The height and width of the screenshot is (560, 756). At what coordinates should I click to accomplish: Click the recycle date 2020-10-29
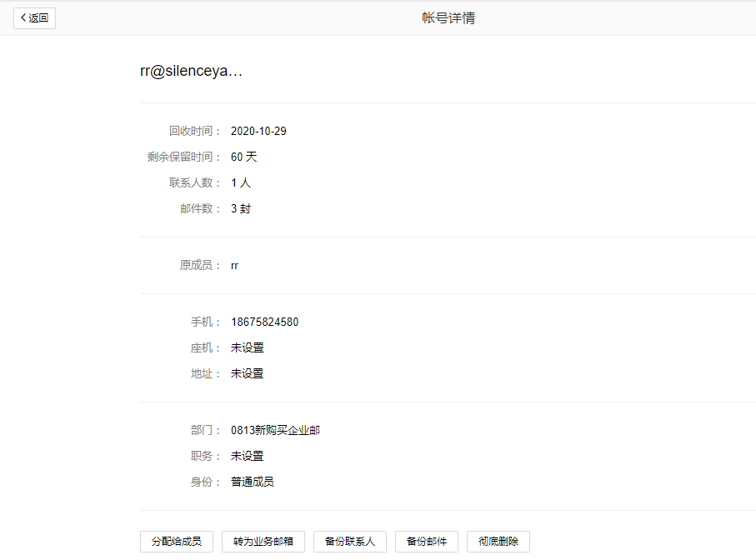pos(258,131)
